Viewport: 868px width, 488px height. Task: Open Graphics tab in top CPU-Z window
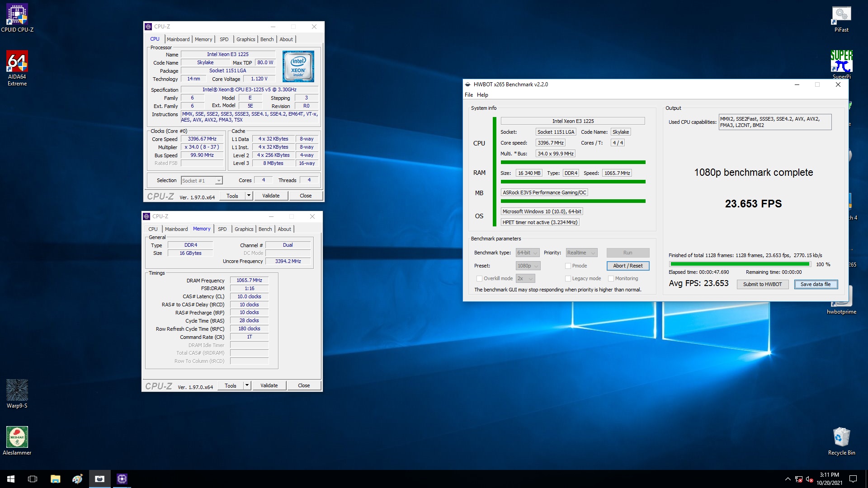[246, 39]
